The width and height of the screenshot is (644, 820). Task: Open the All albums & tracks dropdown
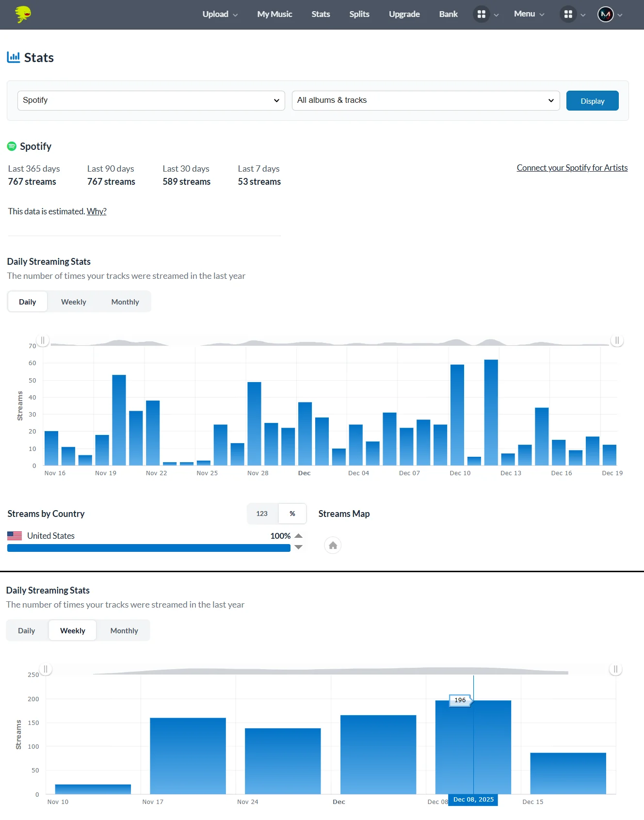tap(426, 100)
